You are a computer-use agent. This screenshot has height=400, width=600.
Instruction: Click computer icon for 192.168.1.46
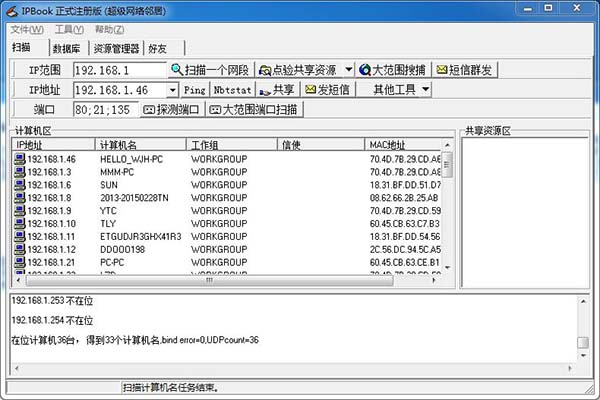(x=20, y=159)
